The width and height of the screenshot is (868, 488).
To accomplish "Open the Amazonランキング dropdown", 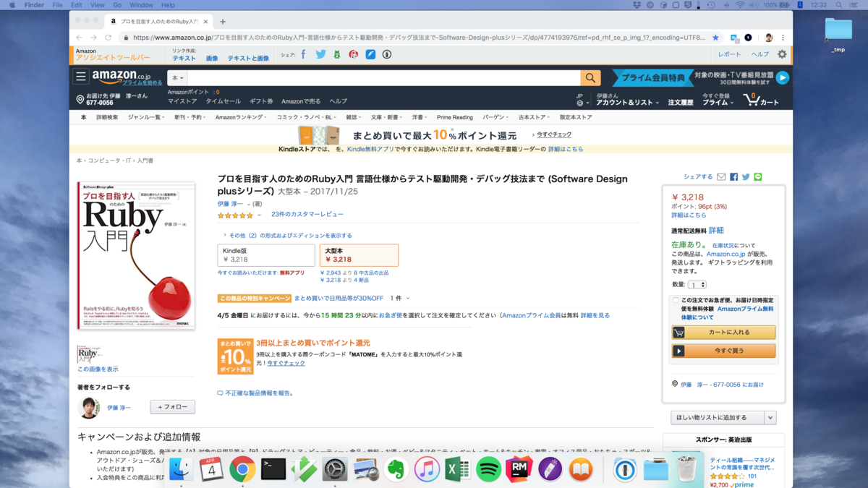I will tap(241, 117).
